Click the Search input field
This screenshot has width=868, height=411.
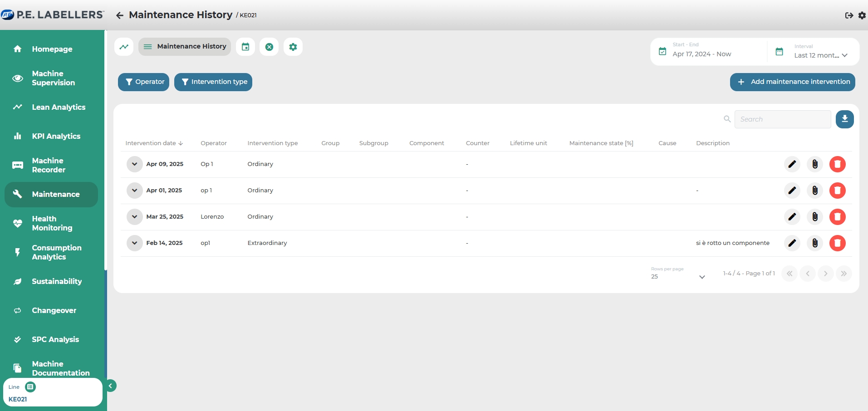coord(782,119)
